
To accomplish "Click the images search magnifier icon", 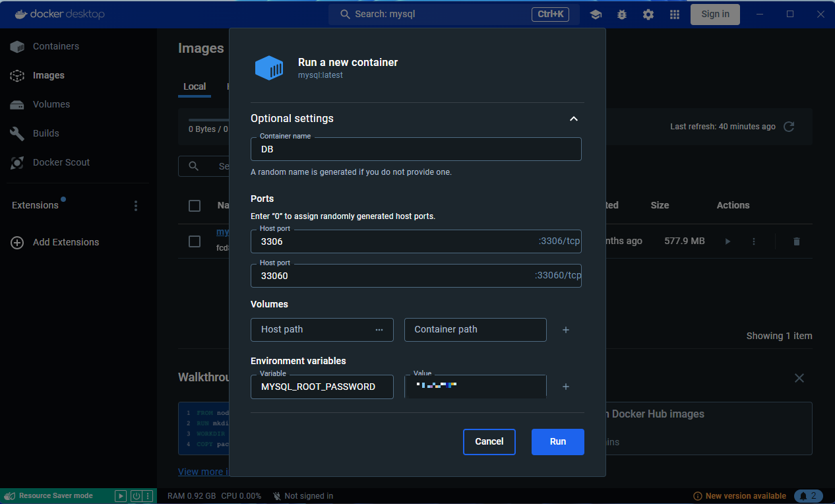I will tap(194, 166).
